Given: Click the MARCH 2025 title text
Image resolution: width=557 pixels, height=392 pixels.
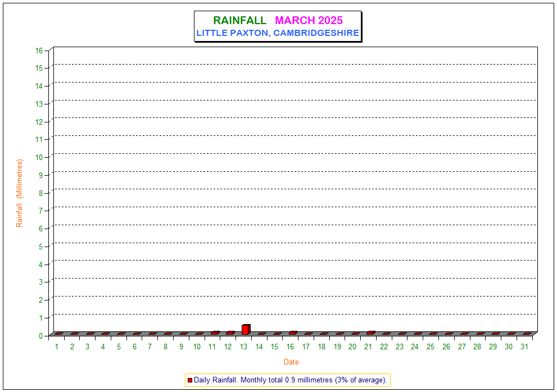Looking at the screenshot, I should tap(309, 21).
